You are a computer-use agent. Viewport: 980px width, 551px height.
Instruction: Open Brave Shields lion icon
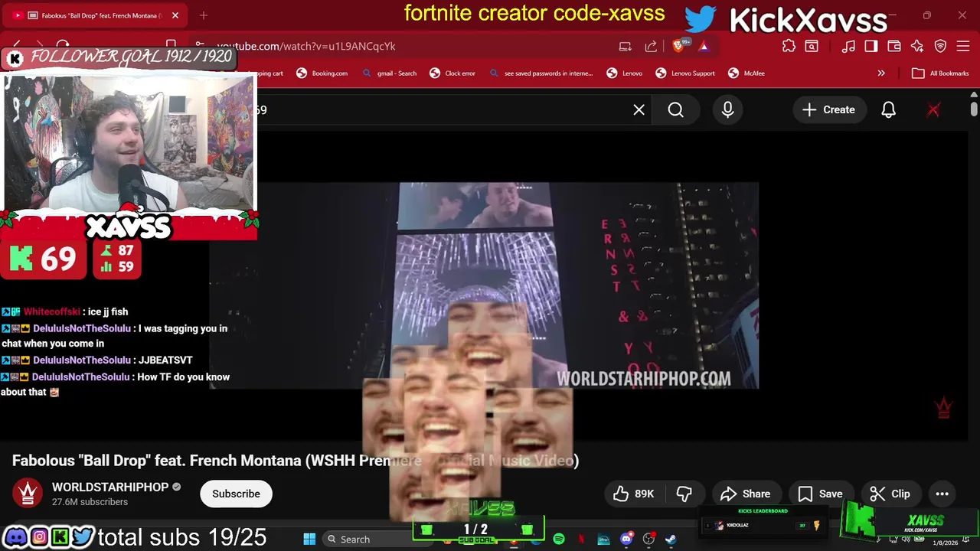coord(678,46)
